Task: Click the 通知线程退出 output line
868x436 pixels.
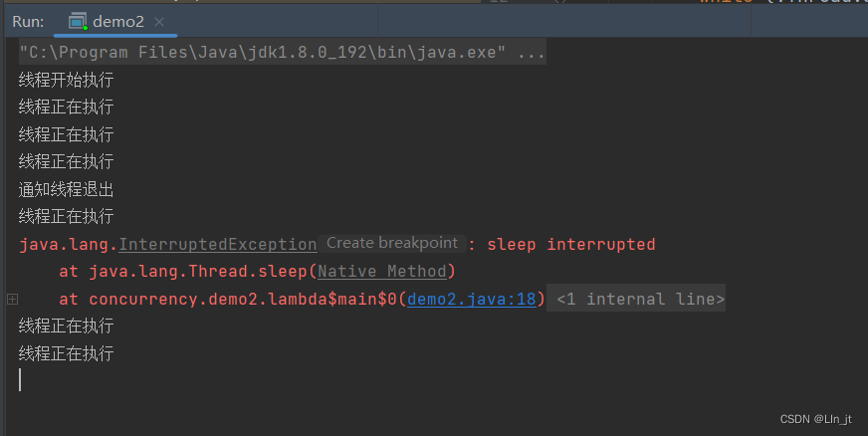Action: (x=66, y=189)
